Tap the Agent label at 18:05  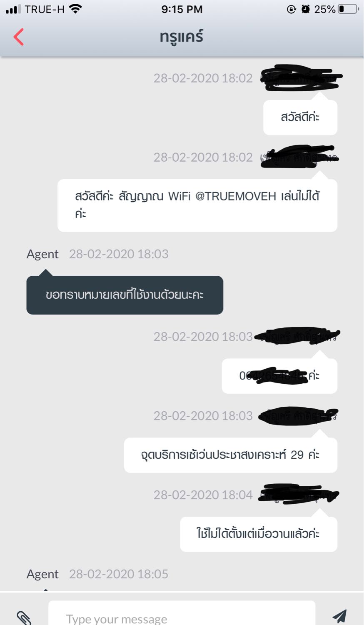tap(42, 574)
